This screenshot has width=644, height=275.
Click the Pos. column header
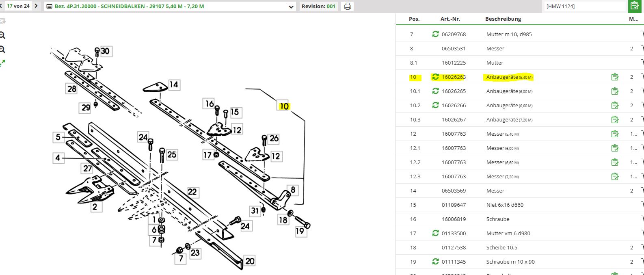point(414,19)
